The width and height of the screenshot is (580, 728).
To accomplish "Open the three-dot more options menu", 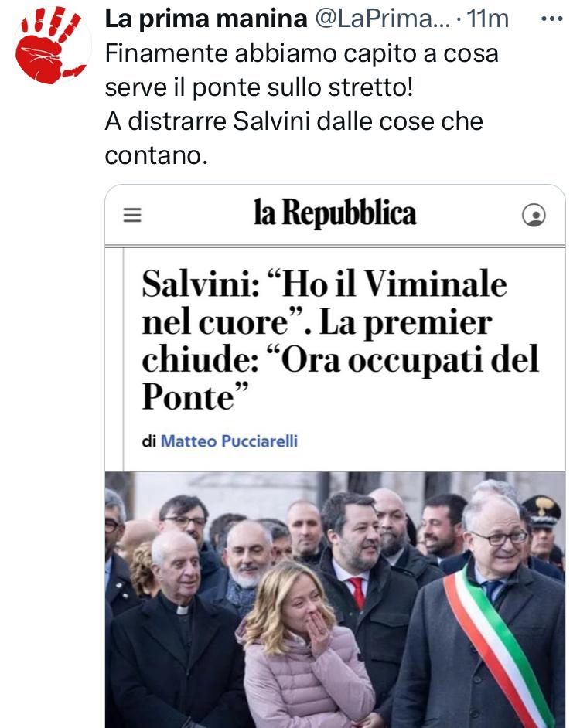I will point(552,19).
